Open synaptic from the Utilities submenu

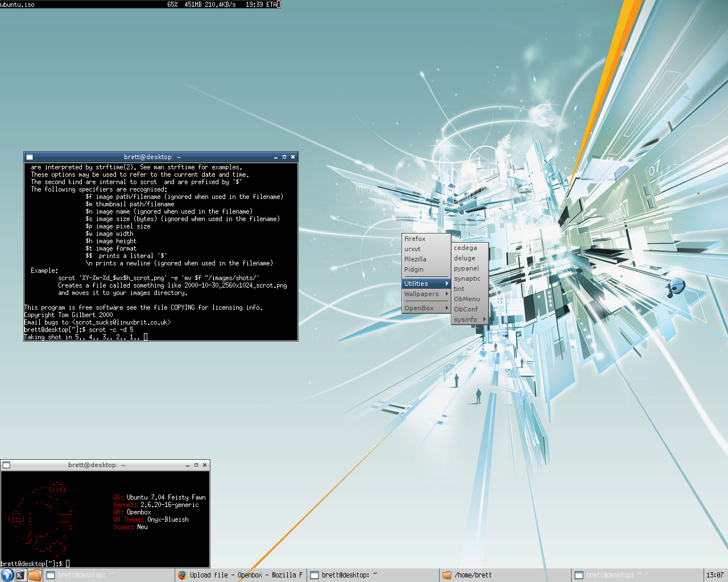[470, 278]
